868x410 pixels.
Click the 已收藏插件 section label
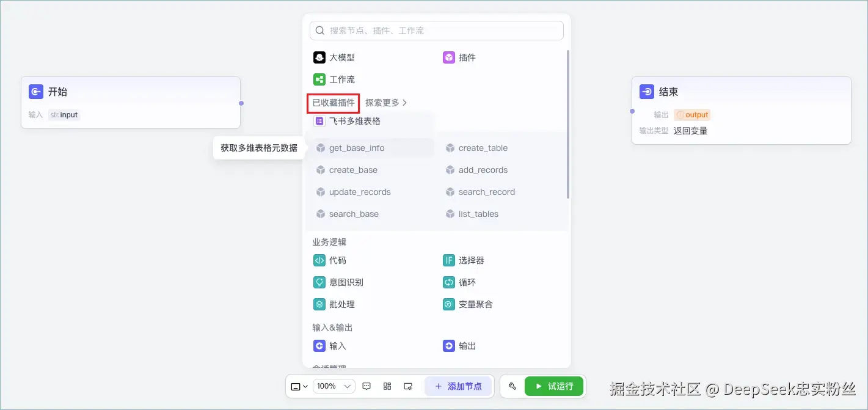334,103
